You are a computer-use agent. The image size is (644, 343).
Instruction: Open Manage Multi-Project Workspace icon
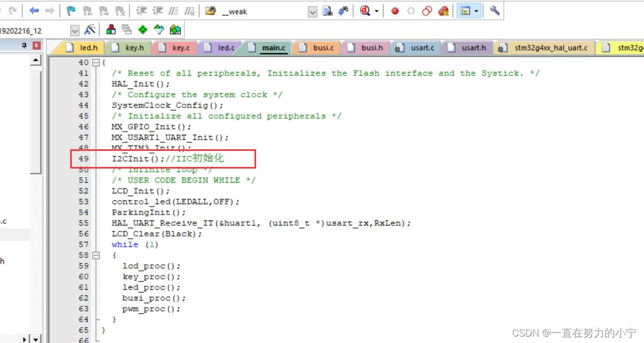(x=127, y=29)
